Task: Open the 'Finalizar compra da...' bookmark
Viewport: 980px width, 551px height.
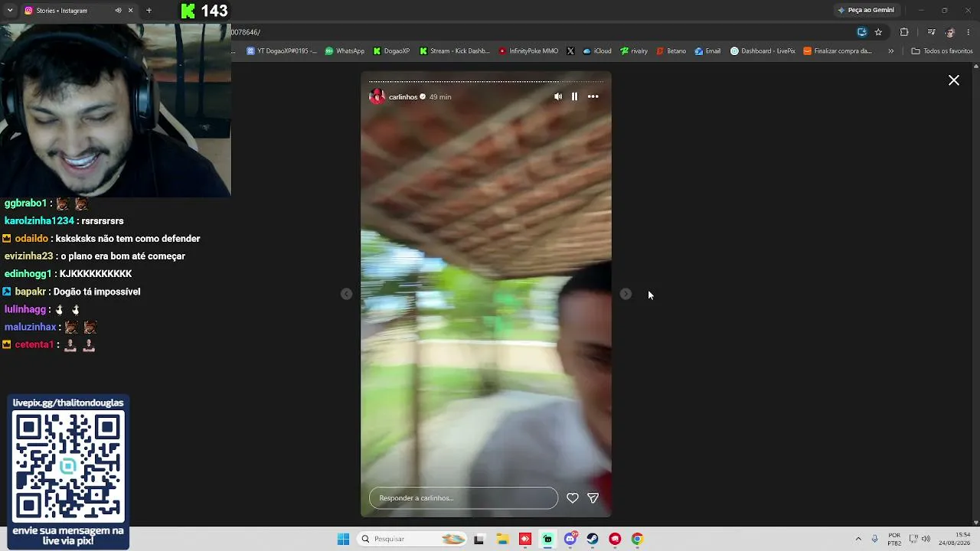Action: 838,51
